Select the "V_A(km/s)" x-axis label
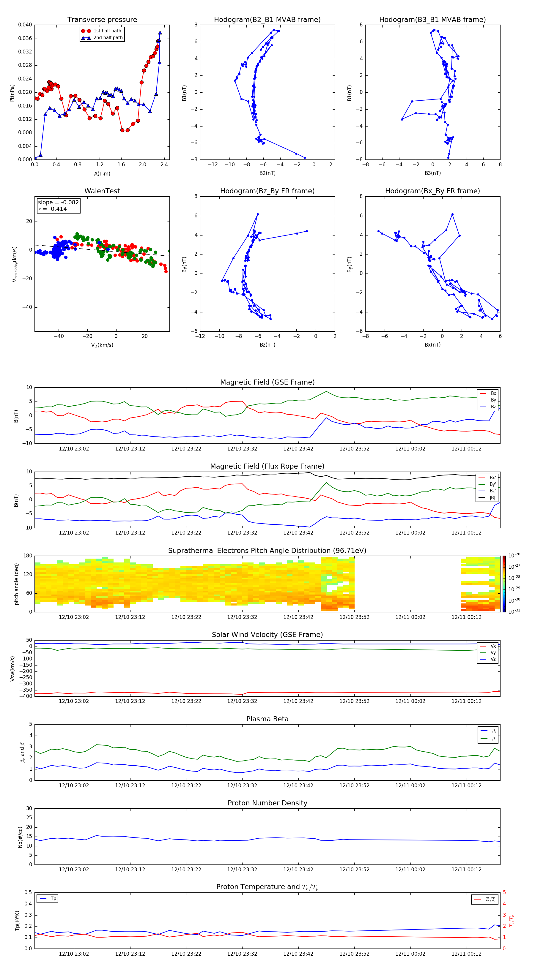 pyautogui.click(x=102, y=345)
